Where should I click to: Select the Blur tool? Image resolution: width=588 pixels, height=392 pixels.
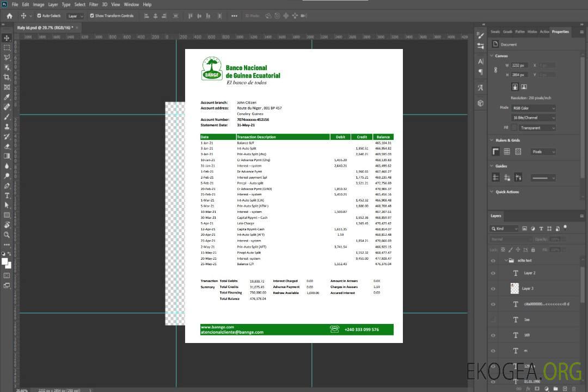[x=7, y=166]
